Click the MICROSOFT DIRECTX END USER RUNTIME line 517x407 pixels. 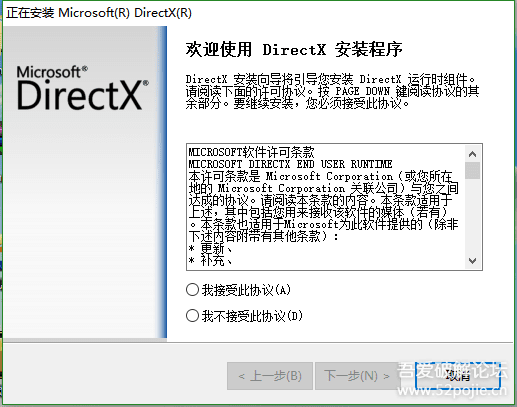point(290,164)
